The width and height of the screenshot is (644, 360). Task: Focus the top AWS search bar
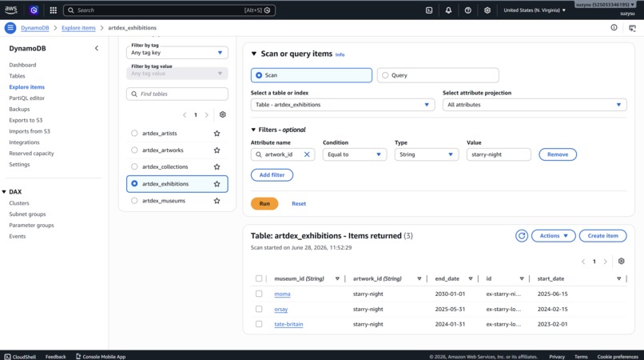coord(169,10)
